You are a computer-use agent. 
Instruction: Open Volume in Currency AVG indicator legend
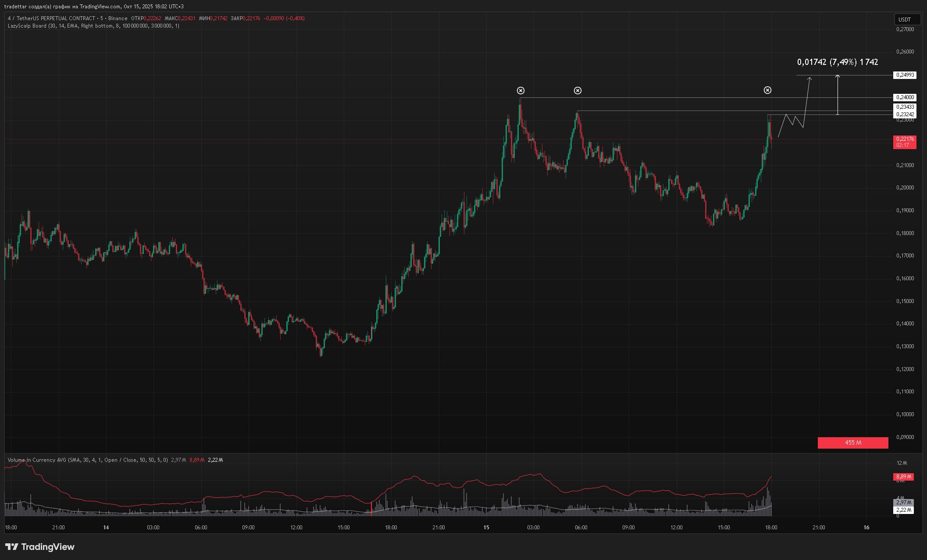click(x=37, y=460)
